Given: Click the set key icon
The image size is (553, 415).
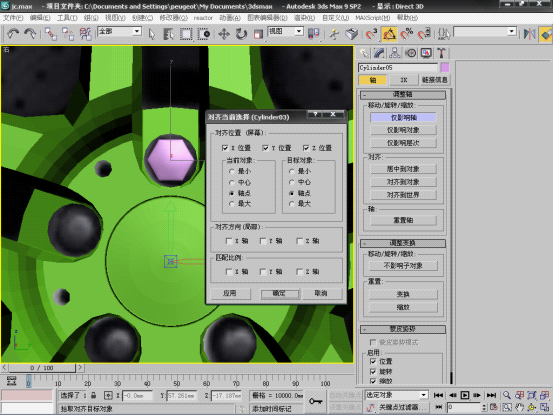Looking at the screenshot, I should [x=316, y=401].
